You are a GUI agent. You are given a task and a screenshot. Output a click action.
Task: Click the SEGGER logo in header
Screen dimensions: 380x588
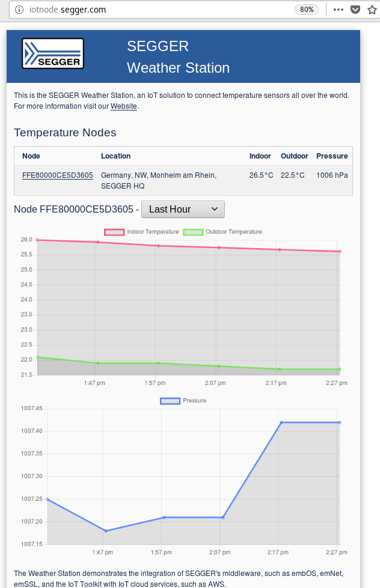pos(53,53)
